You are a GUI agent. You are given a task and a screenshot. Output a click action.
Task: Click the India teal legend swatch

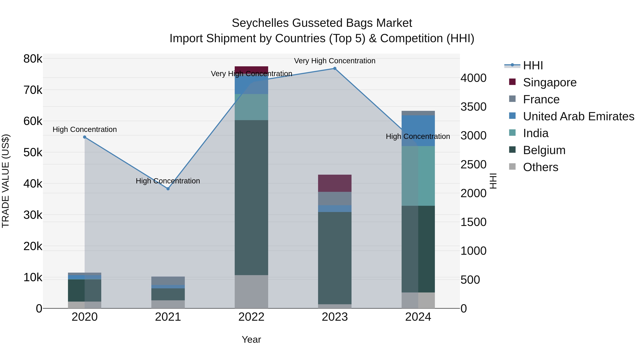click(x=512, y=133)
